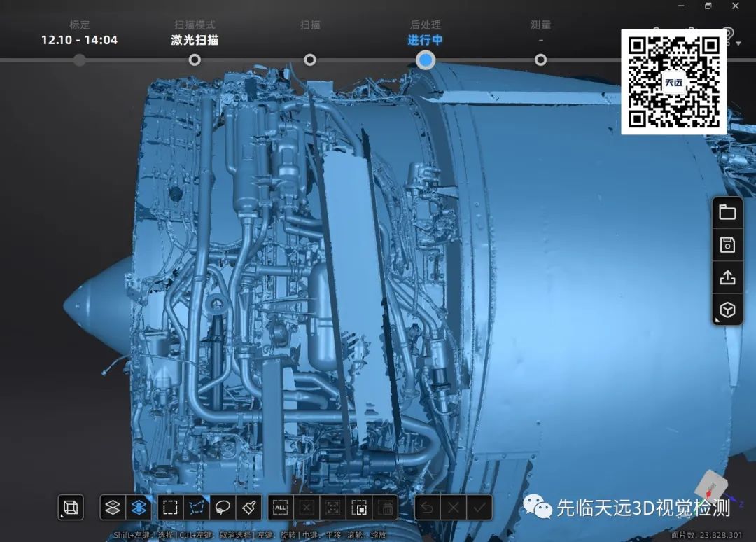Select the rectangle selection tool
This screenshot has width=756, height=542.
coord(170,508)
